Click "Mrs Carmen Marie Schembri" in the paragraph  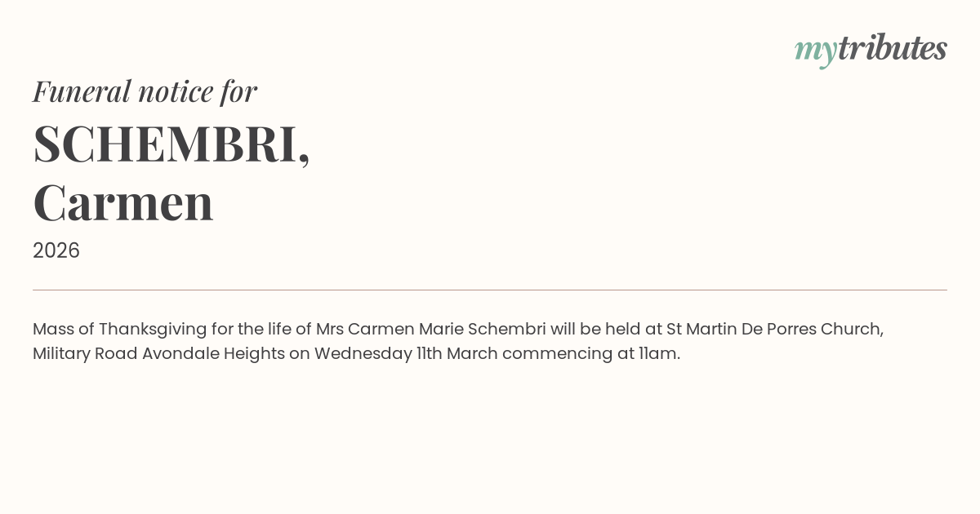click(x=430, y=330)
